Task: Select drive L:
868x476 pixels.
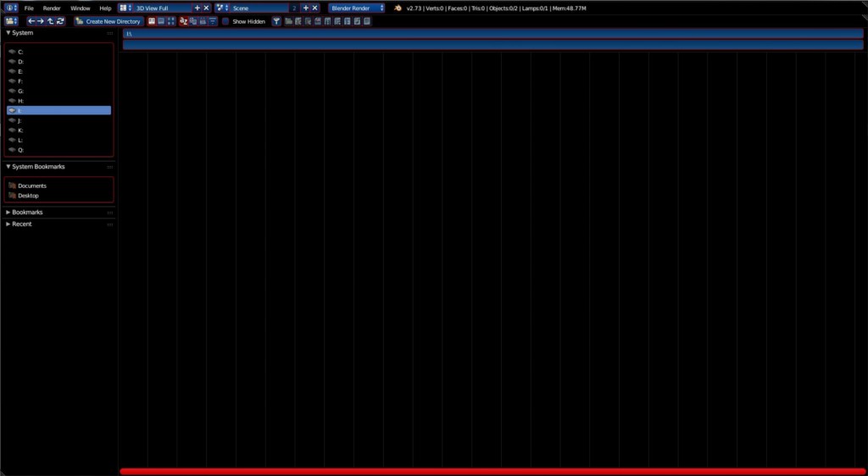Action: (58, 140)
